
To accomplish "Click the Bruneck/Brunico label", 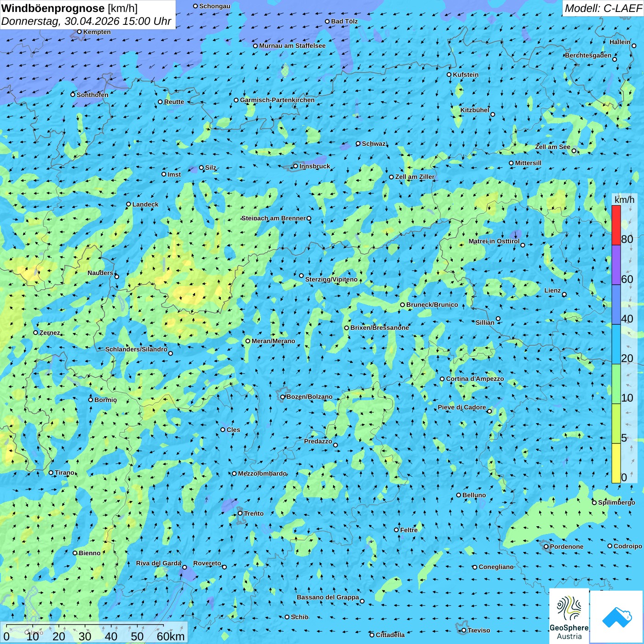I will (x=432, y=305).
